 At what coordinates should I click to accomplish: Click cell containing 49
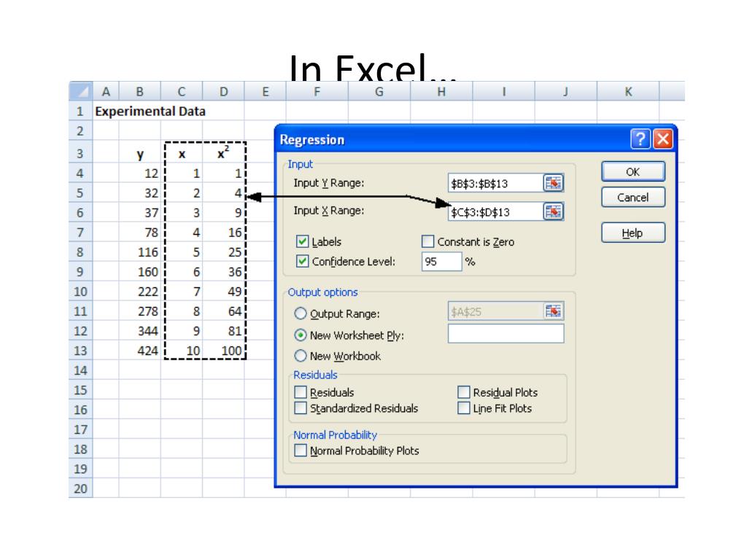(223, 291)
